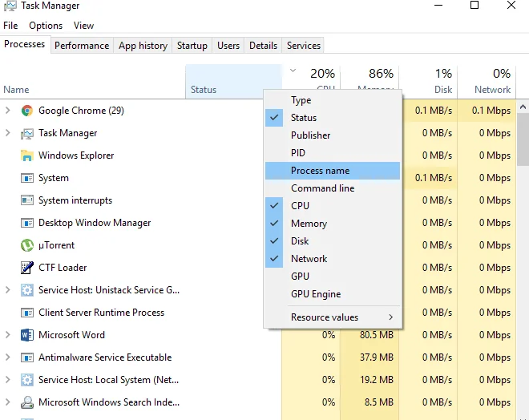Open the Options menu
This screenshot has width=529, height=420.
tap(46, 26)
